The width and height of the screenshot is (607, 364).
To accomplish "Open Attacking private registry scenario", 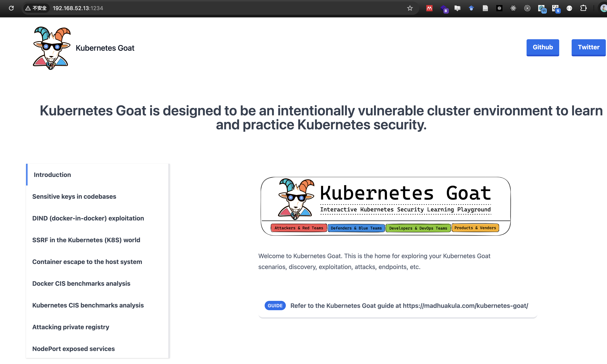I will (x=71, y=327).
